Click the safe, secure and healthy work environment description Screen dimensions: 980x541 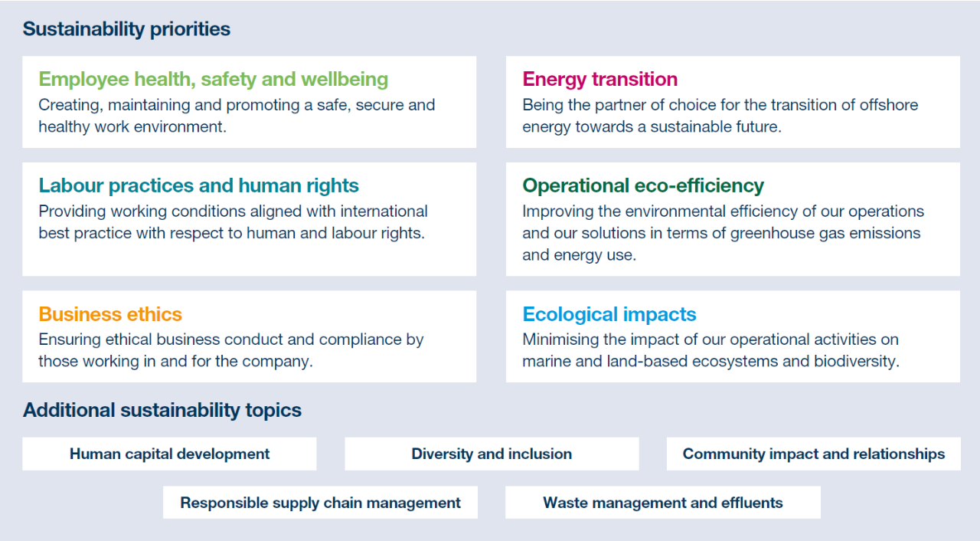[x=237, y=116]
